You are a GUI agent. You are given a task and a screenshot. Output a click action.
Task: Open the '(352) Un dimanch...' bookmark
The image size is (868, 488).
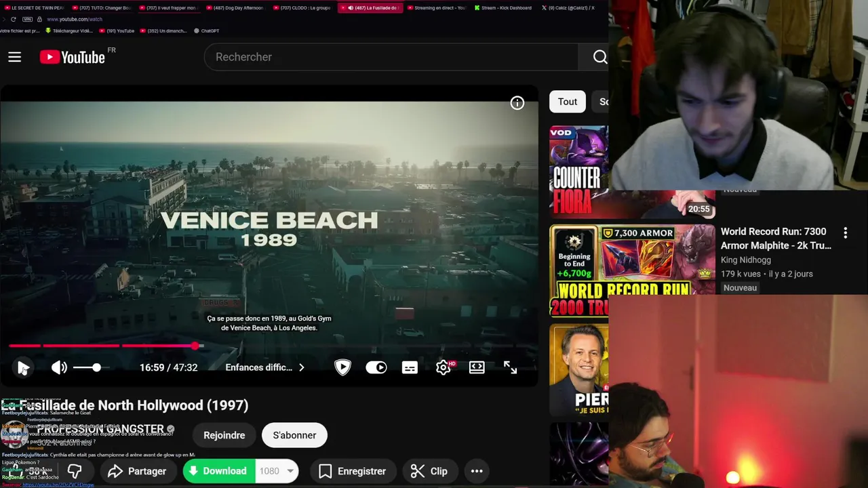(x=163, y=30)
